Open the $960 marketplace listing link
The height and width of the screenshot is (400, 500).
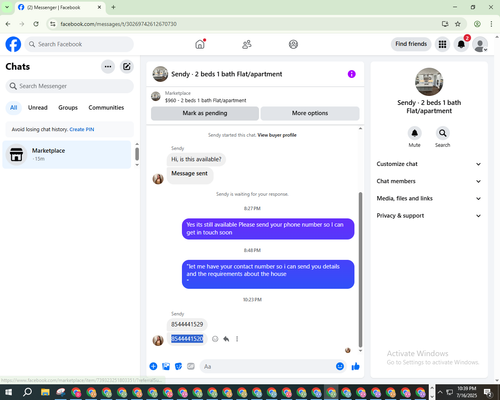click(x=205, y=100)
